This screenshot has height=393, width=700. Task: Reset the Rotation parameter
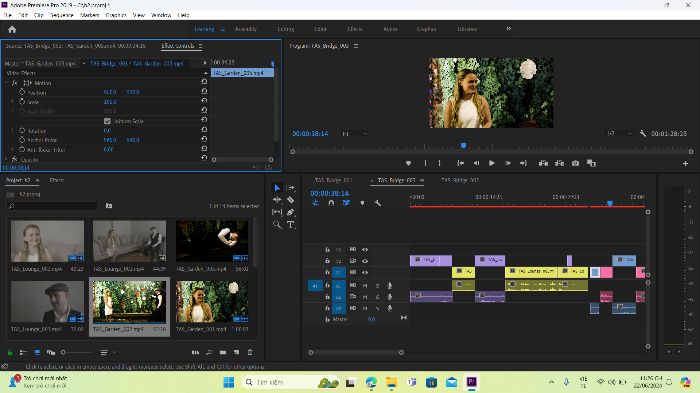(204, 130)
